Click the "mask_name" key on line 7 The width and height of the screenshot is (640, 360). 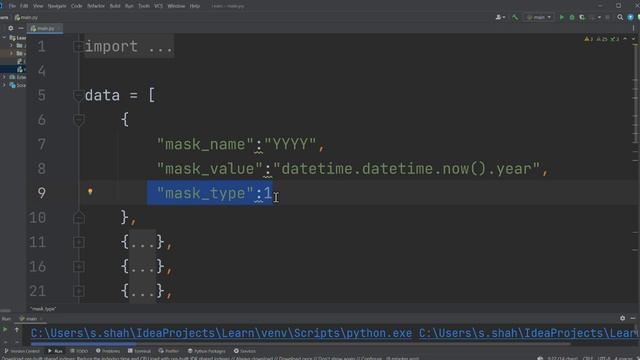click(205, 144)
